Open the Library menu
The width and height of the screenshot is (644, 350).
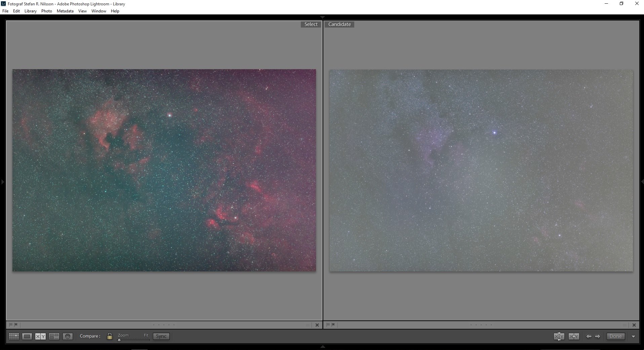[x=30, y=11]
